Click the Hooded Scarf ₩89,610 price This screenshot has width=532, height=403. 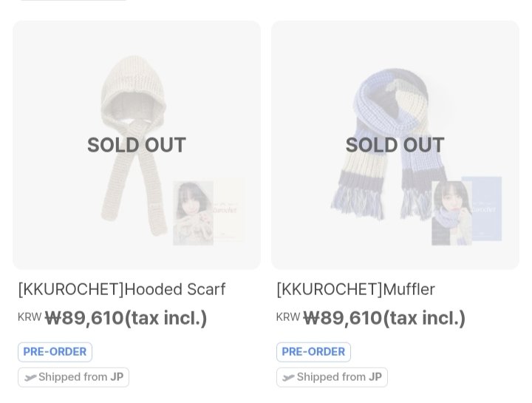point(126,318)
